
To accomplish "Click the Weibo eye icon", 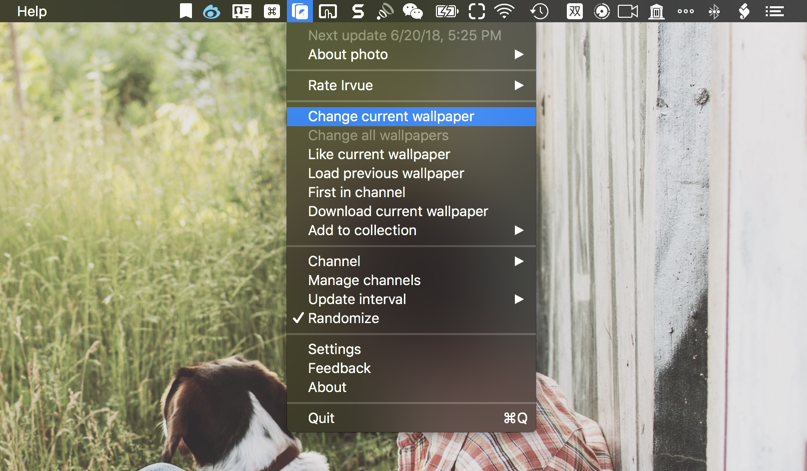I will (x=211, y=12).
